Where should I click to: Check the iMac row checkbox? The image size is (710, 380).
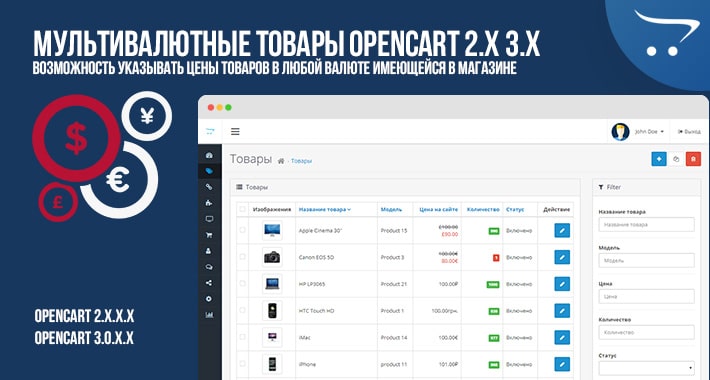(x=242, y=337)
